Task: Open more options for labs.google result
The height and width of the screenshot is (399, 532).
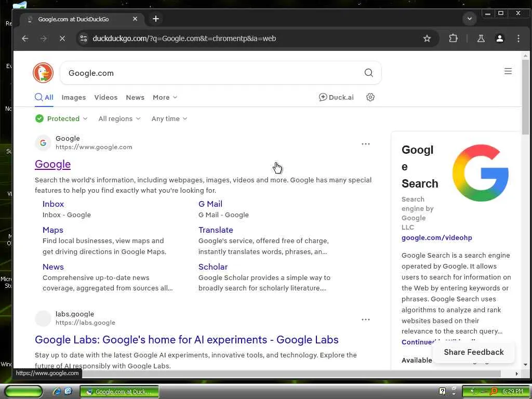Action: tap(365, 320)
